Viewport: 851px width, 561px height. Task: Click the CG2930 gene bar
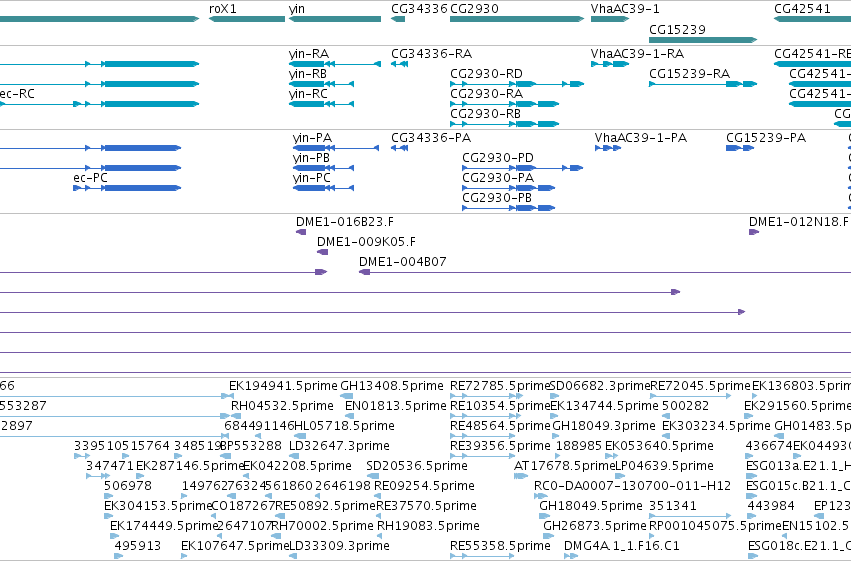click(517, 19)
